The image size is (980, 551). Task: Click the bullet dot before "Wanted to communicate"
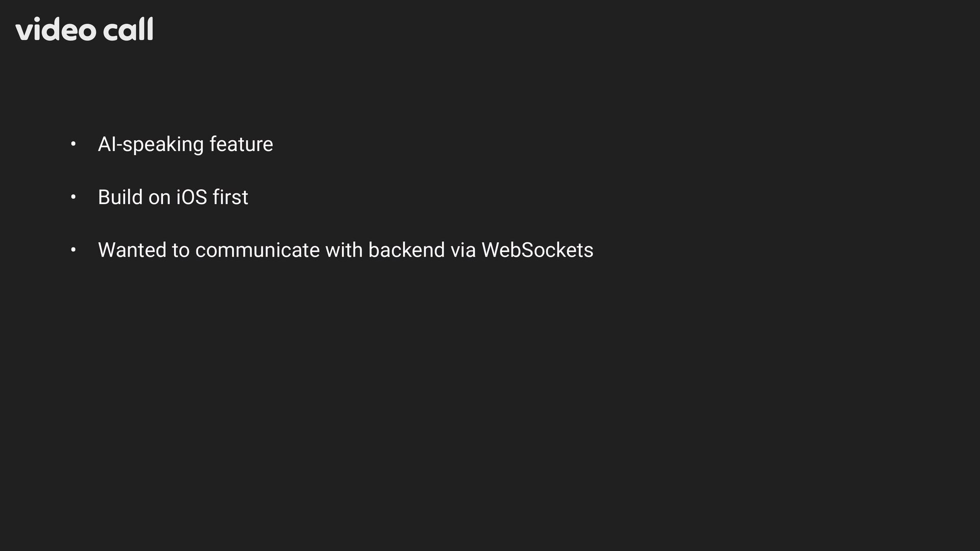[x=73, y=250]
